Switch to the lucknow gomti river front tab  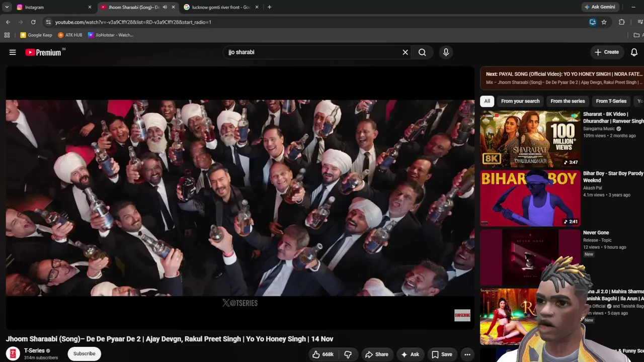tap(221, 7)
